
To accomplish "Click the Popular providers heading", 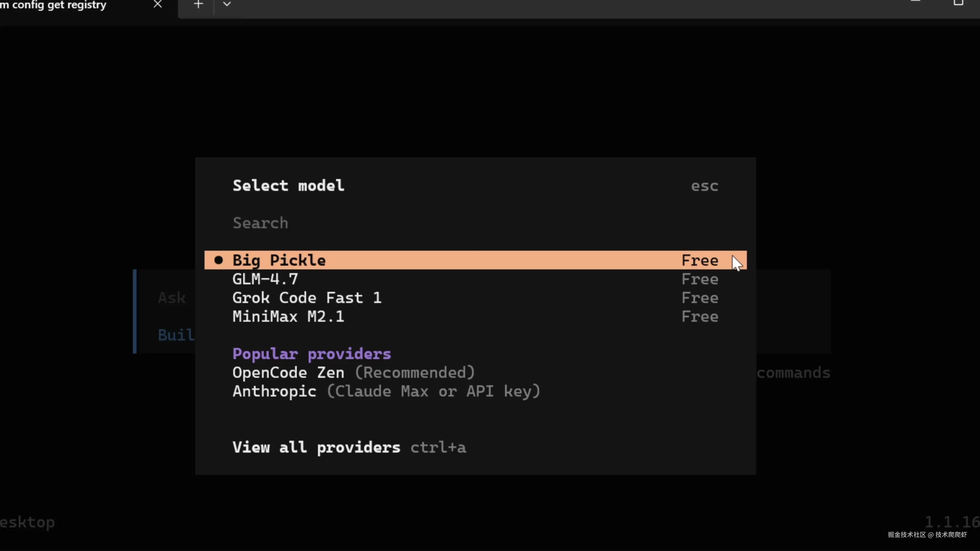I will [311, 354].
